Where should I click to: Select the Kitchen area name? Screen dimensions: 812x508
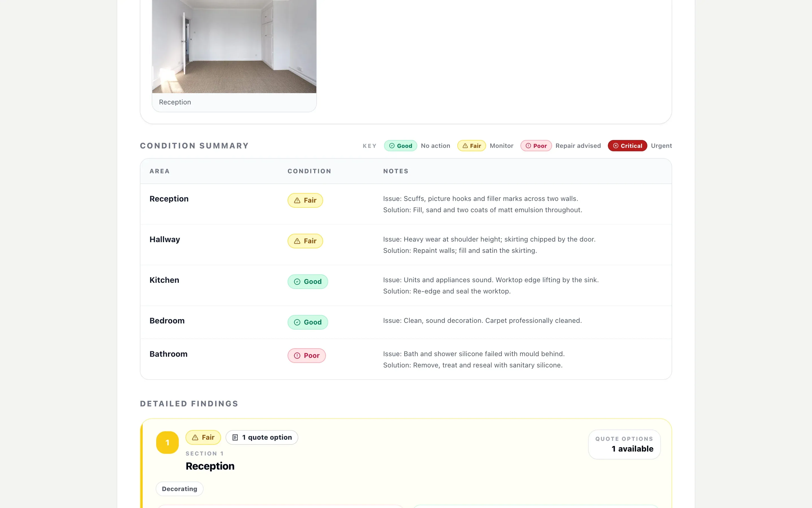pyautogui.click(x=164, y=280)
